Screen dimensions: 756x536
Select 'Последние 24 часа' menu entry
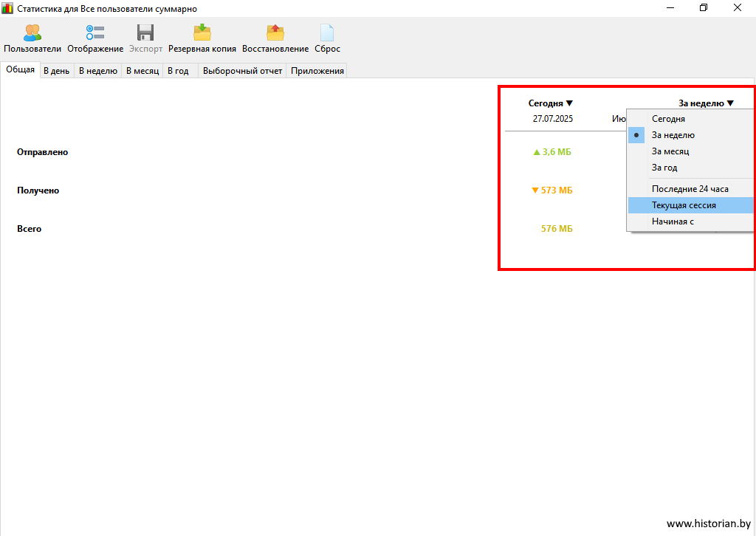[x=690, y=189]
